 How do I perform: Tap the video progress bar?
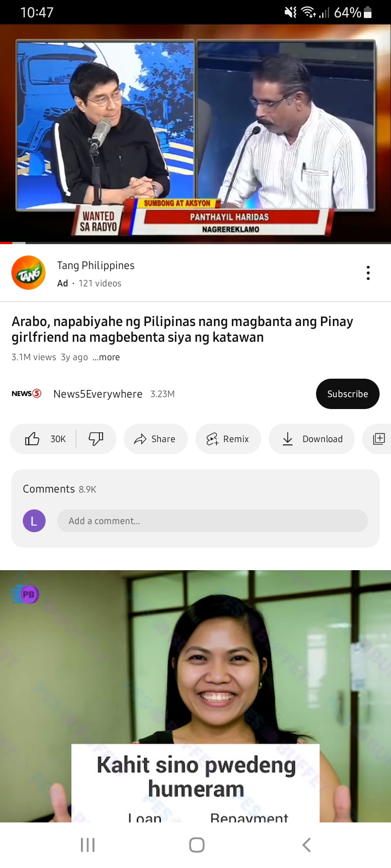pyautogui.click(x=195, y=242)
